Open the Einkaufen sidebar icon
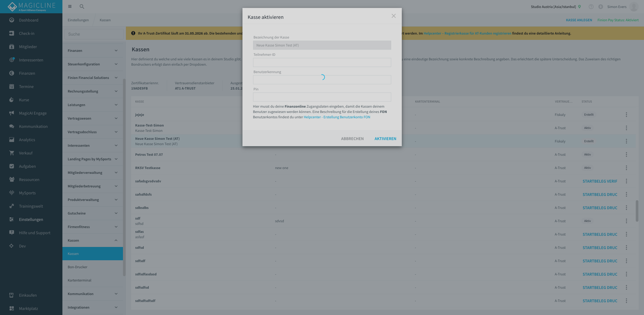 click(11, 295)
